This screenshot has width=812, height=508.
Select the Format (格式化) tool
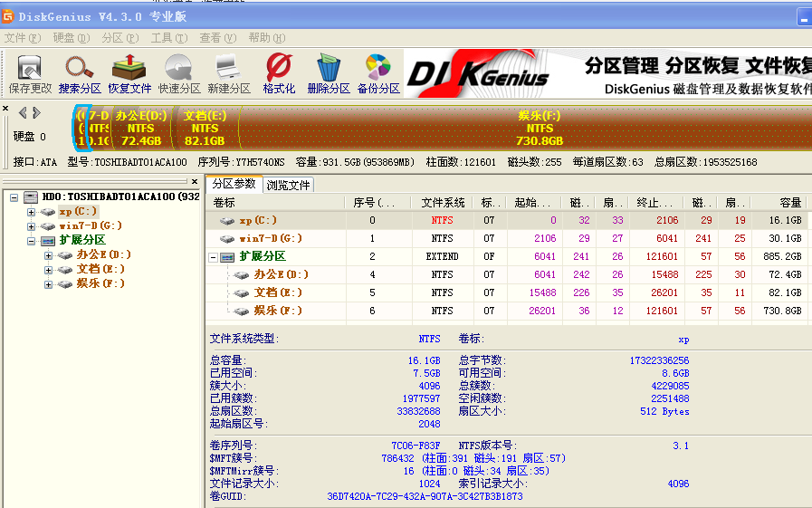[x=279, y=74]
